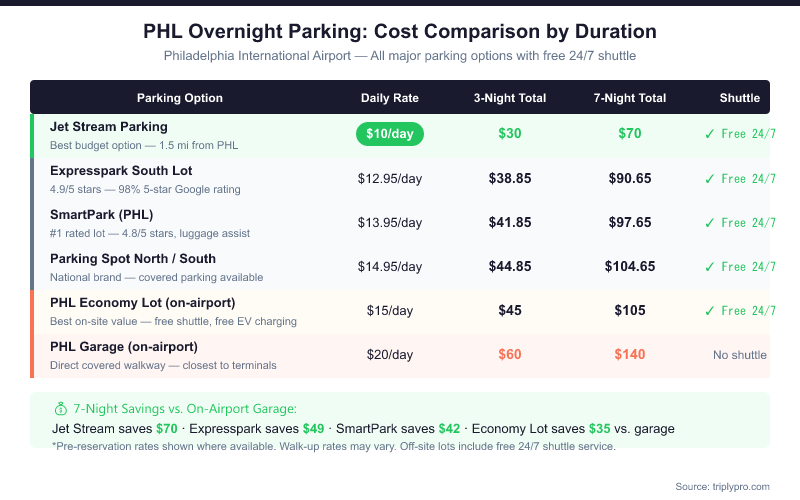800x500 pixels.
Task: Click the Jet Stream Free 24/7 checkmark
Action: [710, 134]
